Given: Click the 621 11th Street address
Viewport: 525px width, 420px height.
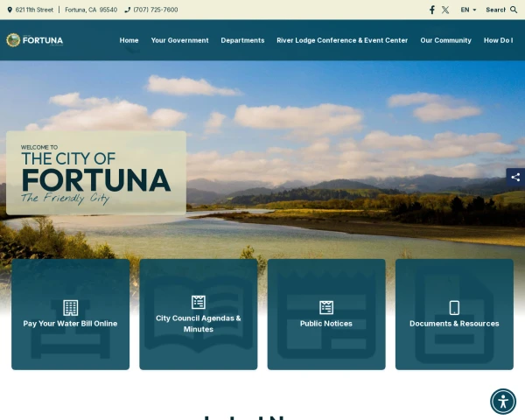Looking at the screenshot, I should pos(34,10).
